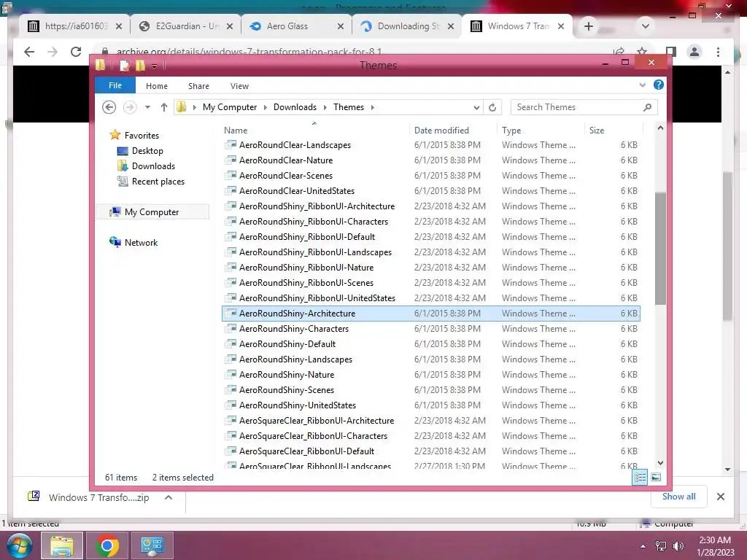Click the New Folder quick access icon
This screenshot has height=560, width=747.
(140, 65)
